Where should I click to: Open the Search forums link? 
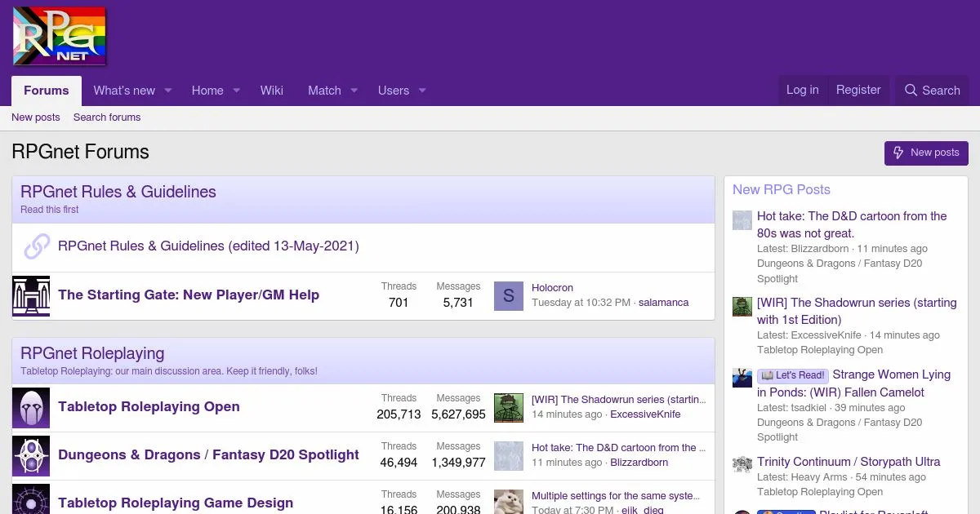(x=107, y=117)
